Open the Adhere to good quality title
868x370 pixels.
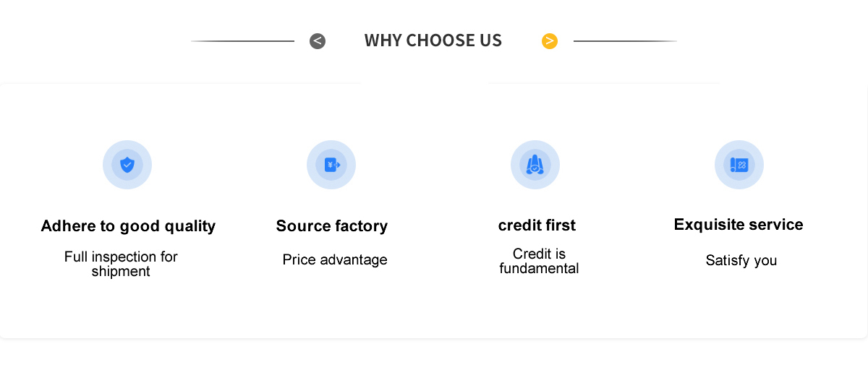[128, 226]
